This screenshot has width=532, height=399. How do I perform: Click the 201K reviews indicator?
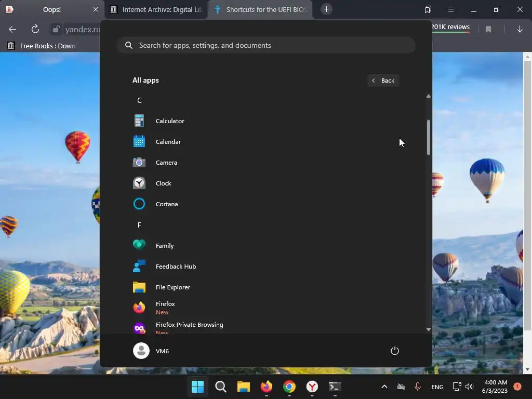tap(451, 27)
